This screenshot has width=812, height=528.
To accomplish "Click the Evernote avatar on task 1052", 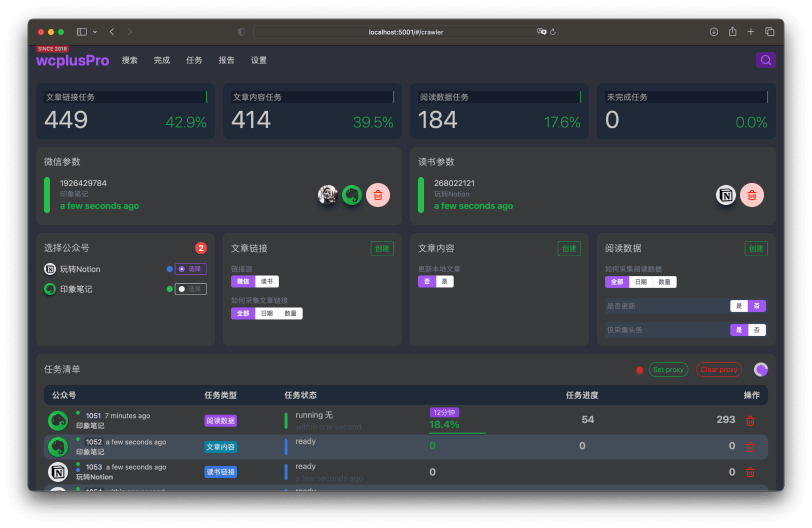I will click(58, 447).
